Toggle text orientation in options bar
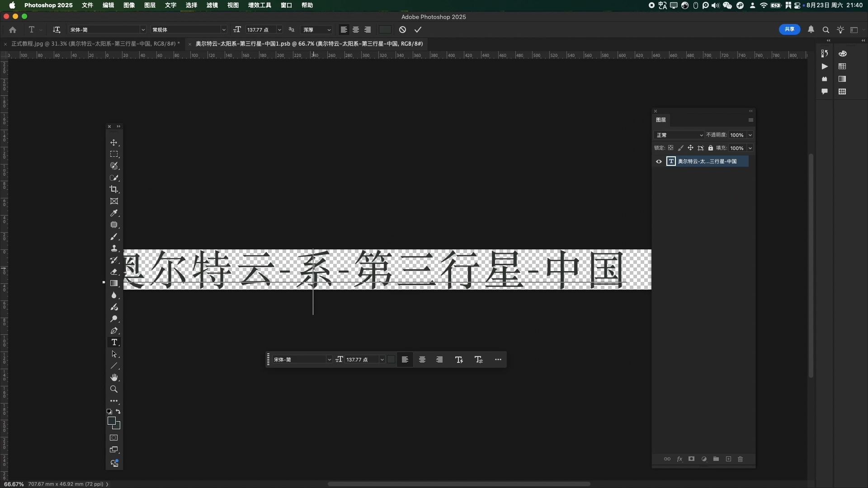The height and width of the screenshot is (488, 868). (x=57, y=30)
